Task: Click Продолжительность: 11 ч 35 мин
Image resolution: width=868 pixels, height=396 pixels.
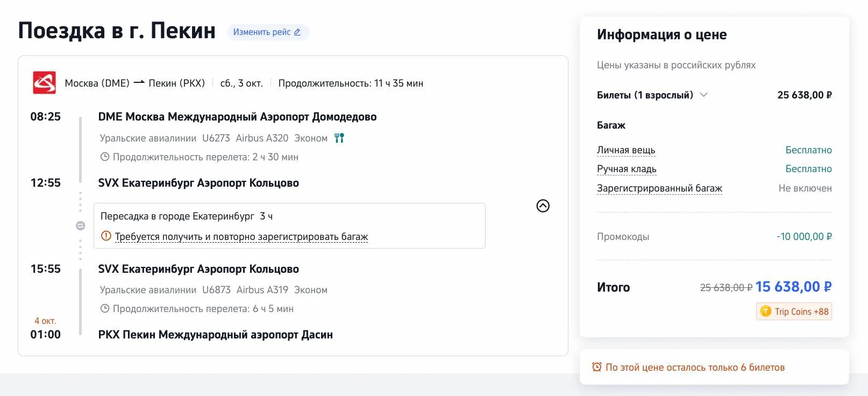Action: click(351, 83)
